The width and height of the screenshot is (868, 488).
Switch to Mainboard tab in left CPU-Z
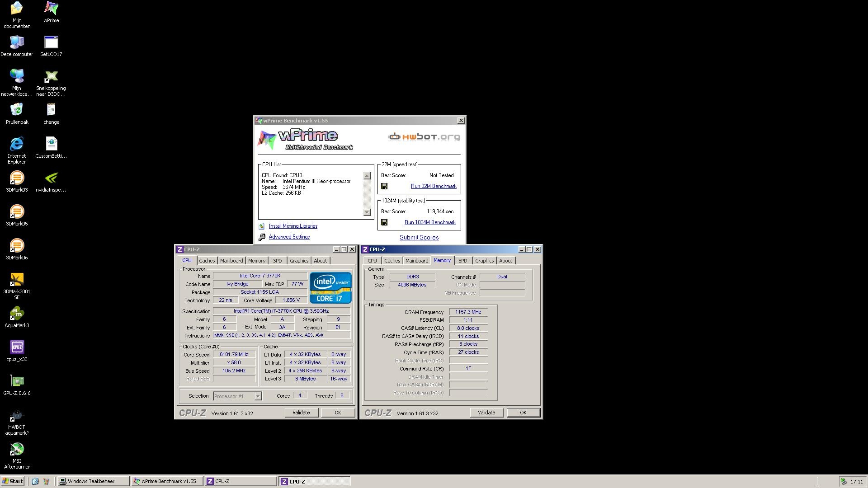point(231,261)
